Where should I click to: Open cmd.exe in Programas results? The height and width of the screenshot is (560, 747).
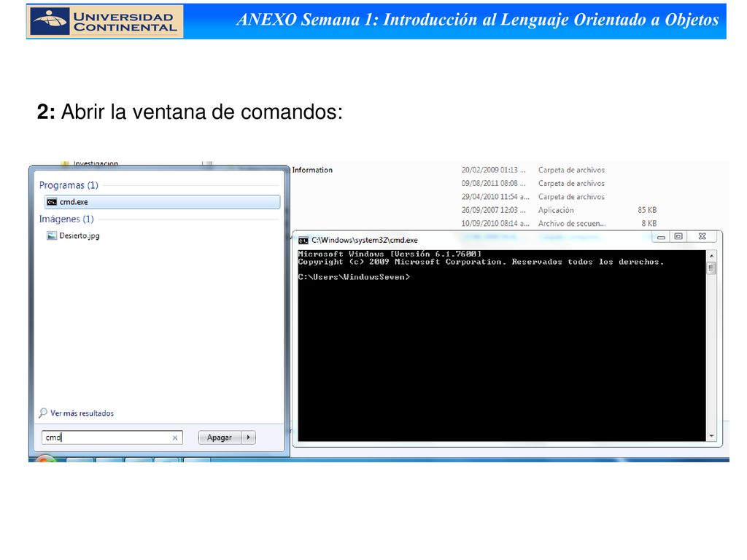pos(162,202)
